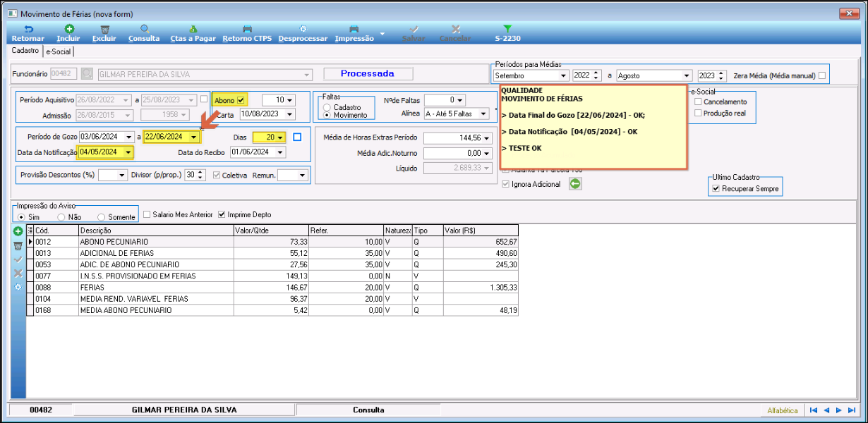This screenshot has width=868, height=423.
Task: Open the Provisão Descontos dropdown
Action: [122, 175]
